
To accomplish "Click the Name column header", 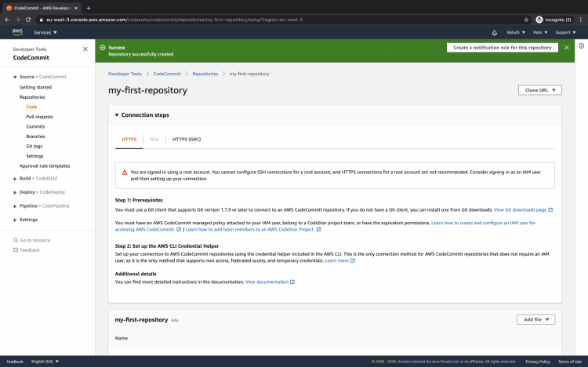I will pyautogui.click(x=121, y=338).
